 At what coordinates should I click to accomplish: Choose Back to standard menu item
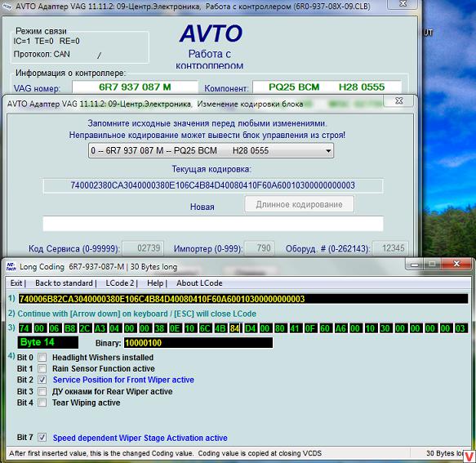64,283
